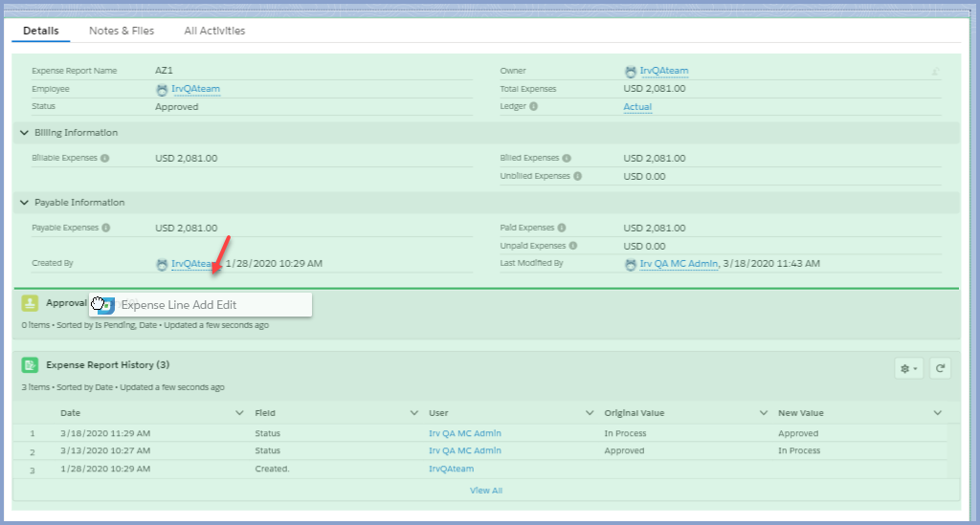The height and width of the screenshot is (525, 980).
Task: Click the Approval related list icon
Action: tap(30, 303)
